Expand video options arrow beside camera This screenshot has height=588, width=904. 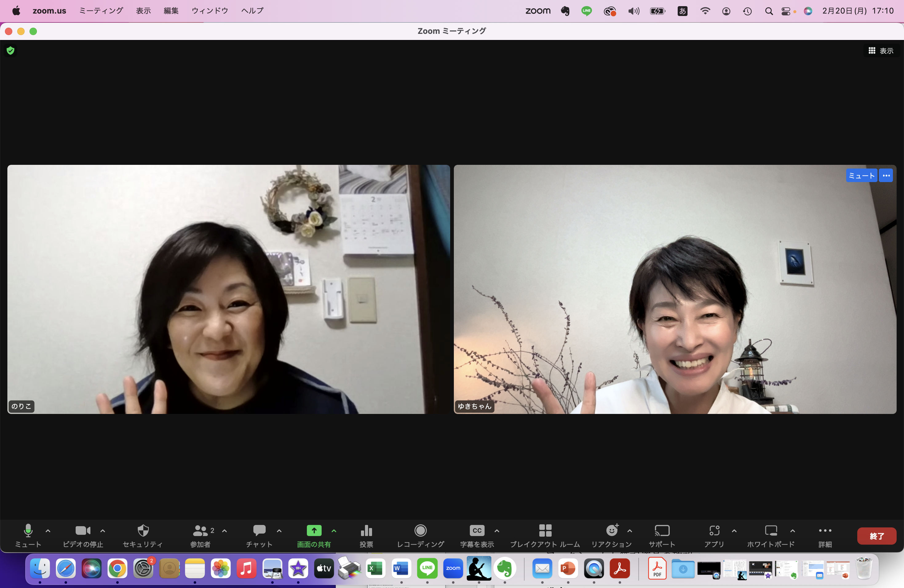click(x=103, y=530)
